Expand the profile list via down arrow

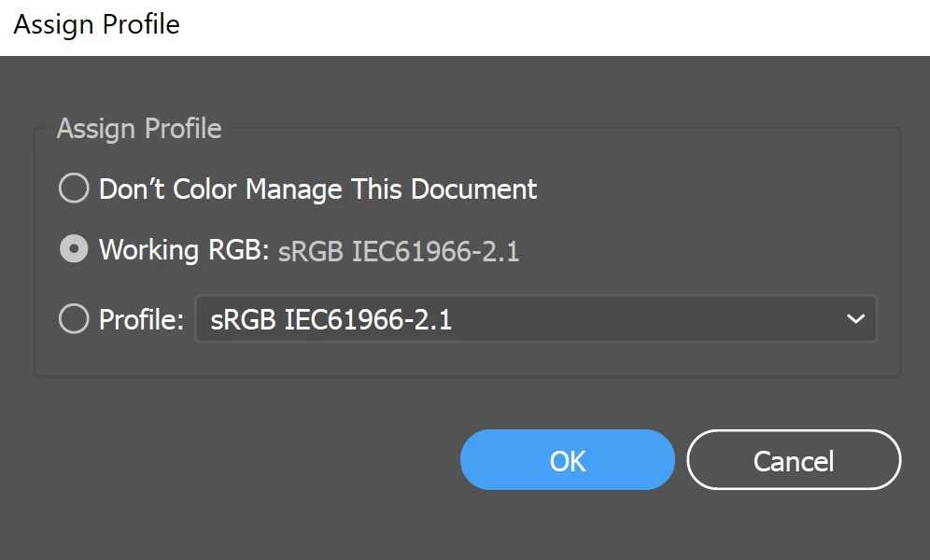[854, 320]
